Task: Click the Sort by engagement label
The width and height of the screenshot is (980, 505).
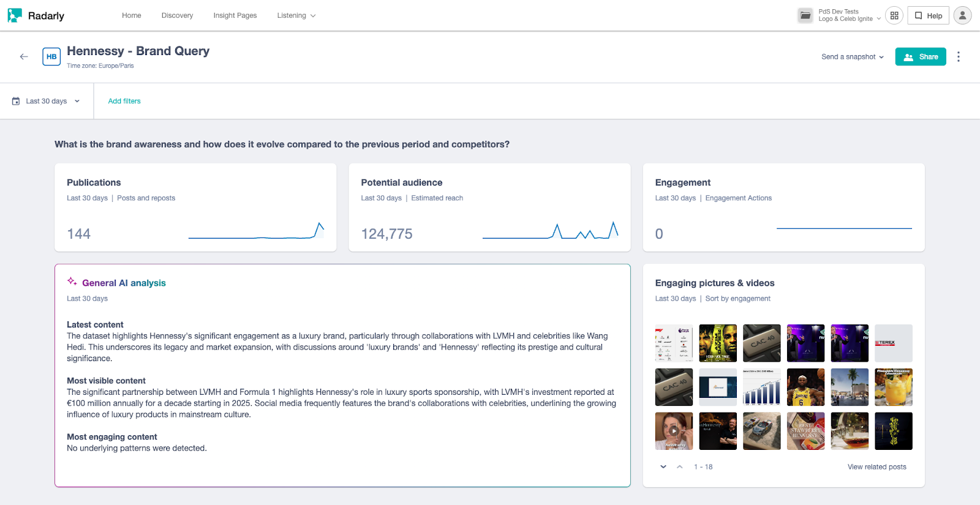Action: coord(737,299)
